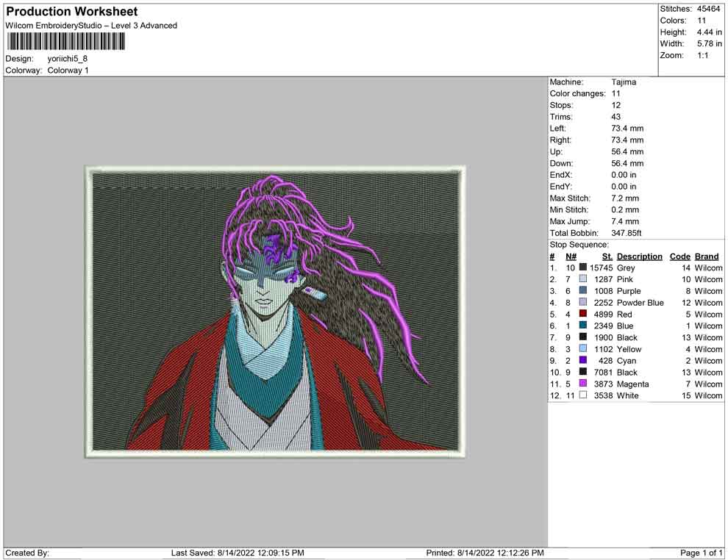Click the N# column header
728x560 pixels.
point(571,256)
